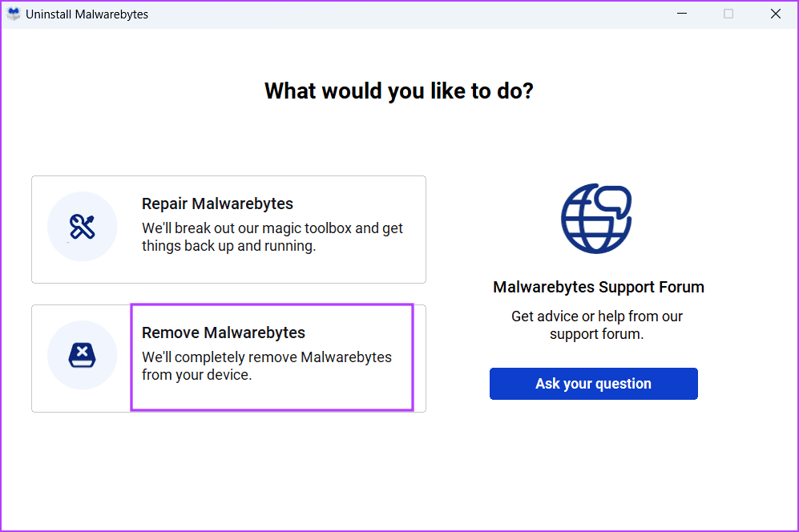Click the support forum globe icon
Image resolution: width=799 pixels, height=532 pixels.
[596, 219]
